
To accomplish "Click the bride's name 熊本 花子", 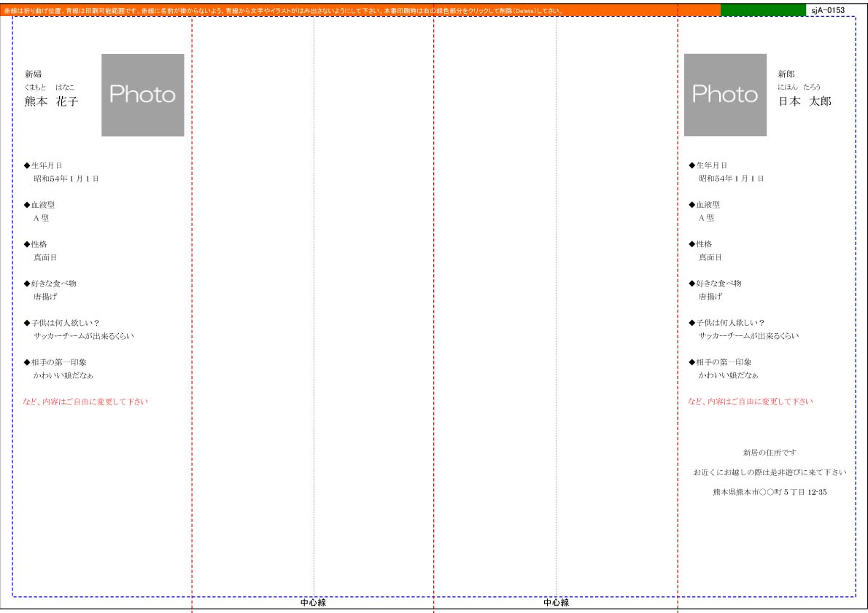I will point(51,102).
